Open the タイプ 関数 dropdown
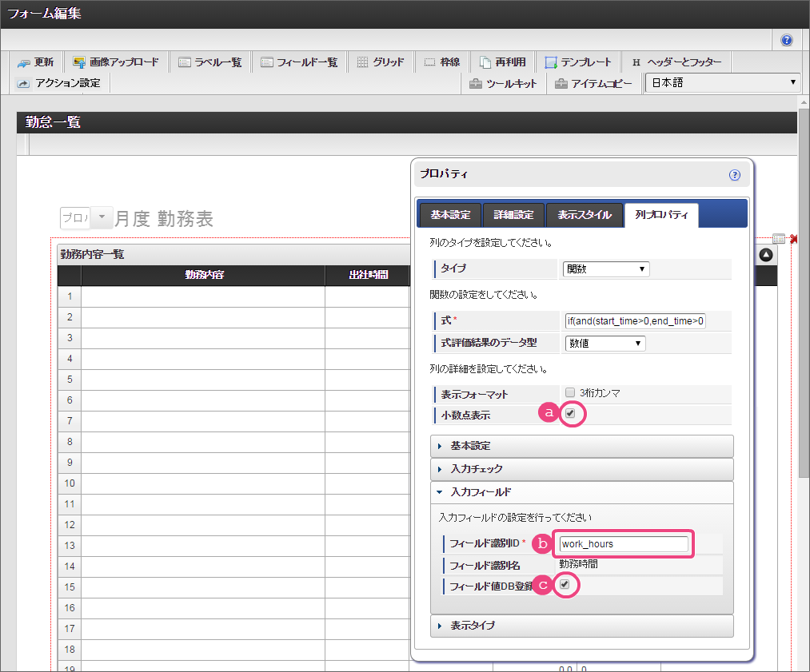 606,269
